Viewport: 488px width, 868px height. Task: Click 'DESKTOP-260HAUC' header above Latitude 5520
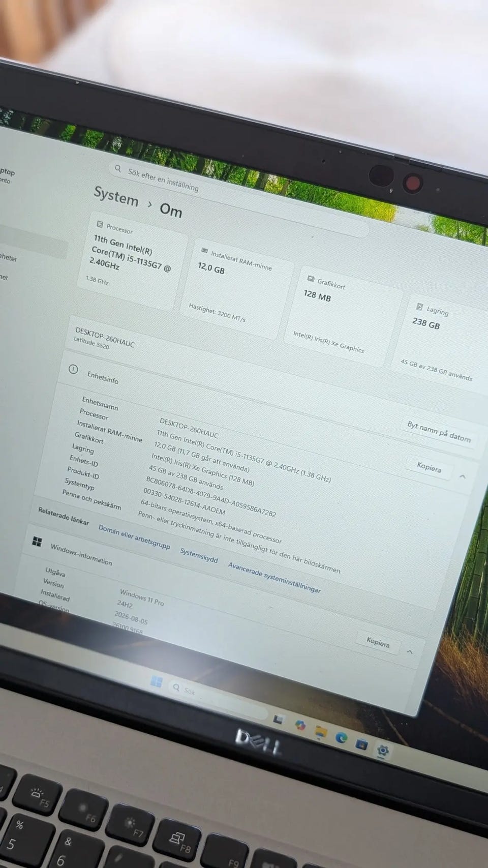(x=105, y=337)
